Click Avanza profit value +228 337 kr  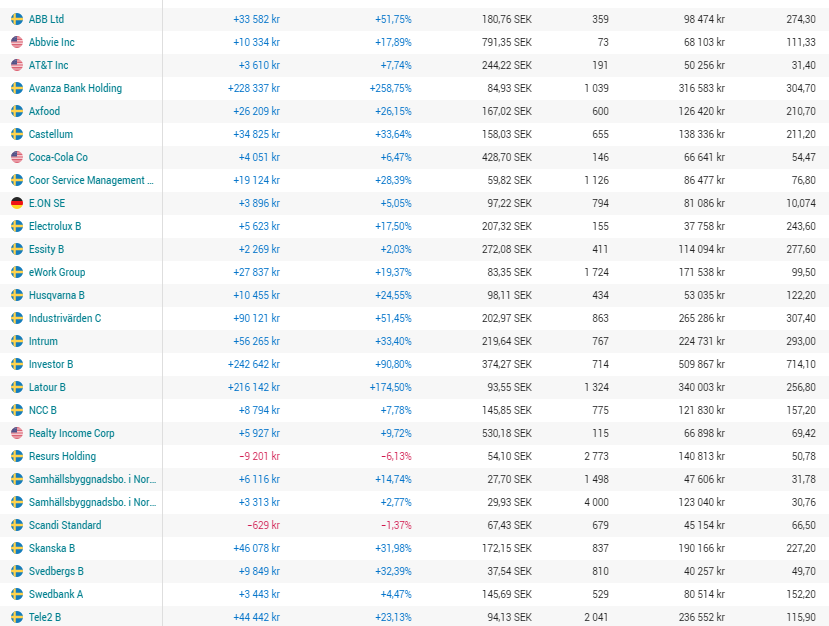[x=254, y=88]
